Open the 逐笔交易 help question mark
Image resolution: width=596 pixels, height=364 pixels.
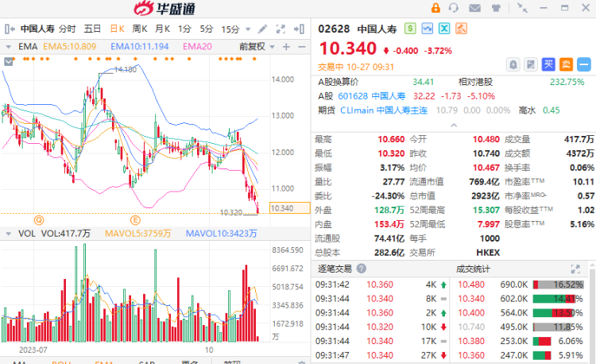point(362,269)
